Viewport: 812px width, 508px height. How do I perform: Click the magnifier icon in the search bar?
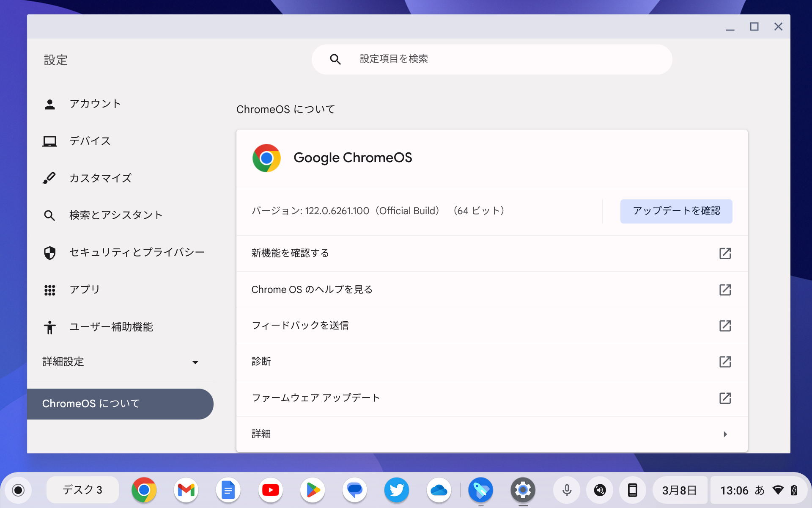(335, 59)
